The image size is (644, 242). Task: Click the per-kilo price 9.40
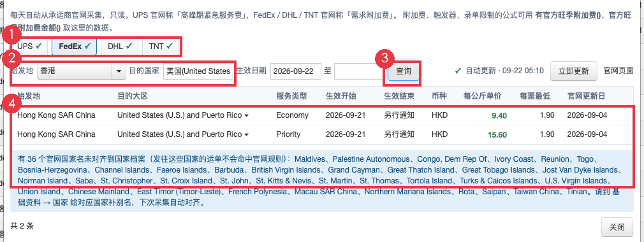(499, 116)
